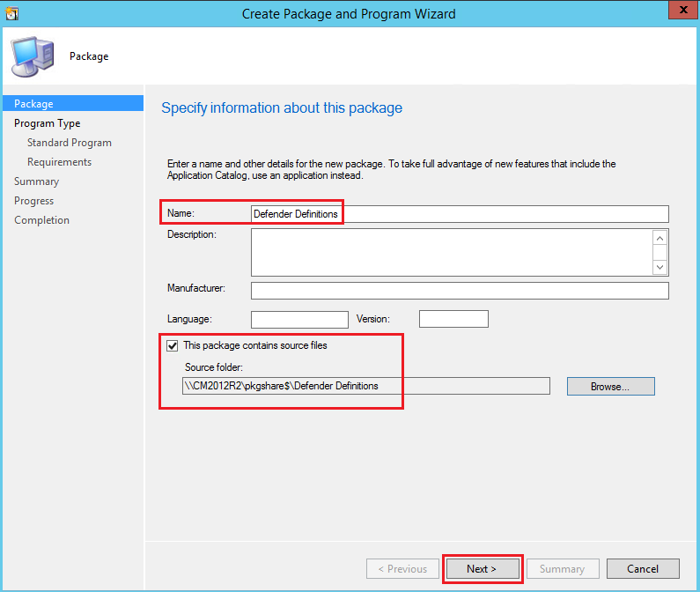Click the wizard icon in title bar
Screen dimensions: 700x592
12,12
